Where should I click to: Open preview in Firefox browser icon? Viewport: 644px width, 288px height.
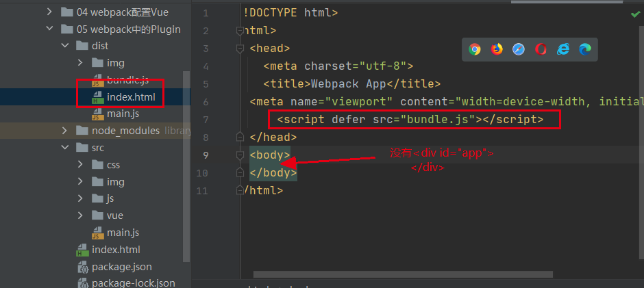click(497, 50)
